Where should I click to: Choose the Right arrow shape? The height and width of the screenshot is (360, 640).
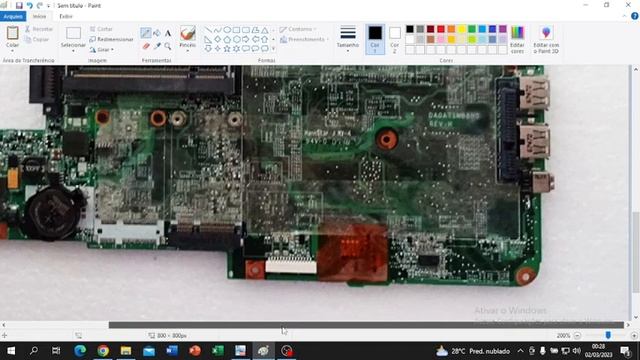(x=246, y=39)
